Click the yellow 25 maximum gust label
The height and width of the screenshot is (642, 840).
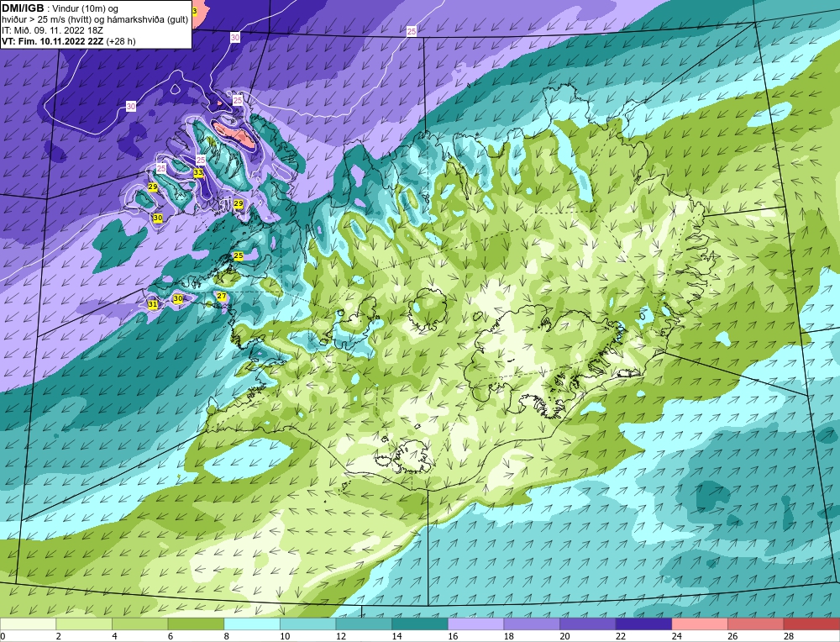[x=239, y=255]
